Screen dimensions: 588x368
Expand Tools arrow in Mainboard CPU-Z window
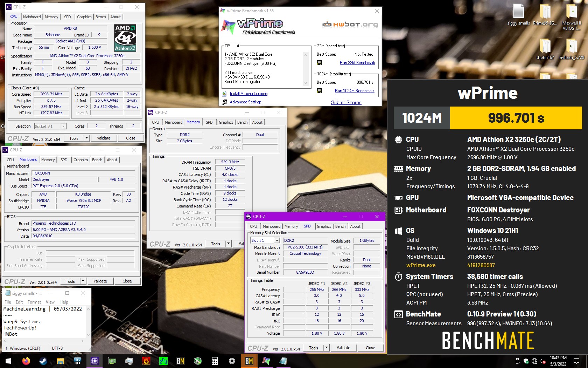[83, 281]
